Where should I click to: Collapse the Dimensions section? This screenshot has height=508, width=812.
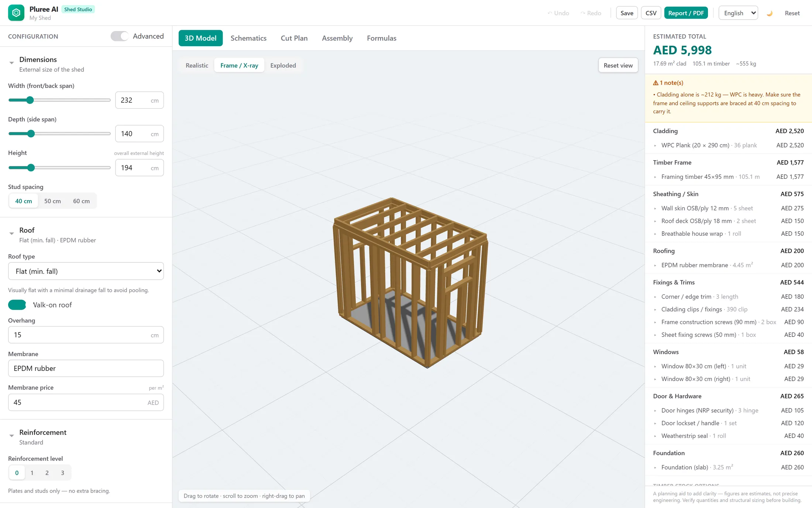11,63
